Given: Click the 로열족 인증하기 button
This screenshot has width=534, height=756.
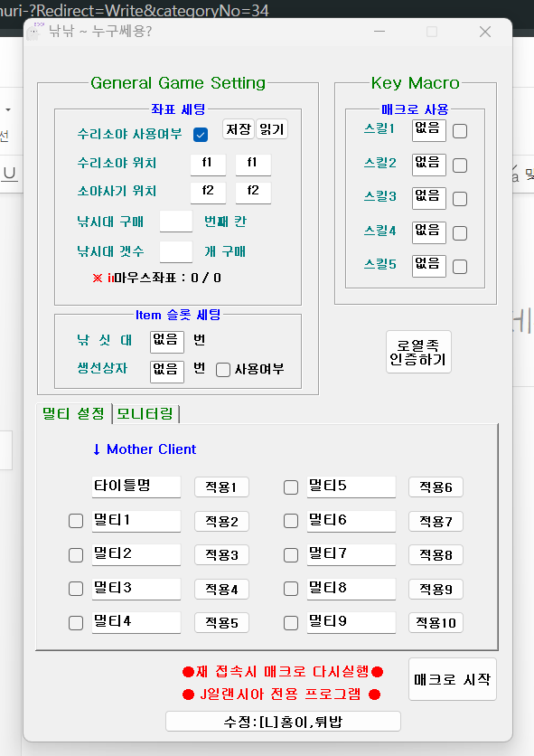Looking at the screenshot, I should [418, 352].
